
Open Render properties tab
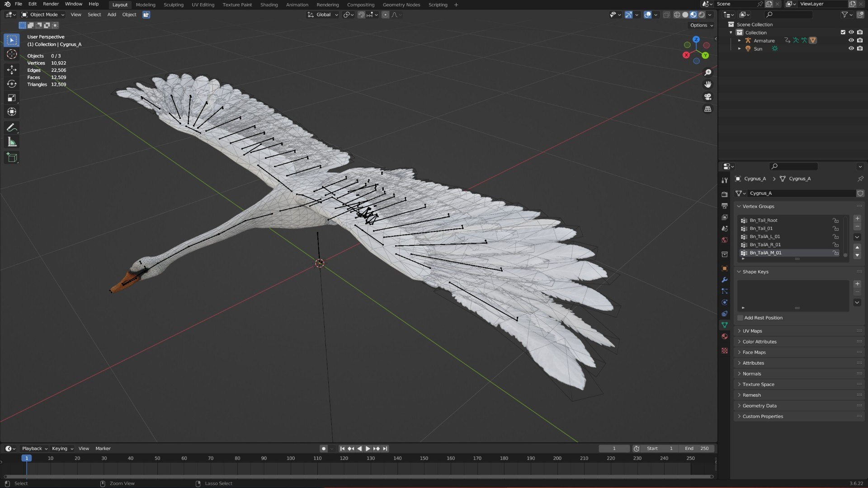coord(725,194)
